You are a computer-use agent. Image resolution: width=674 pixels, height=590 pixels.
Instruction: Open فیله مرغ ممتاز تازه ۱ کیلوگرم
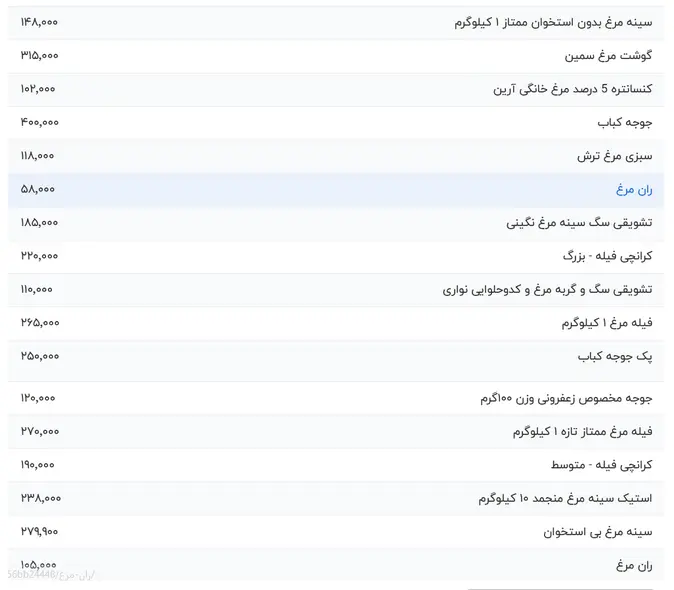coord(582,431)
